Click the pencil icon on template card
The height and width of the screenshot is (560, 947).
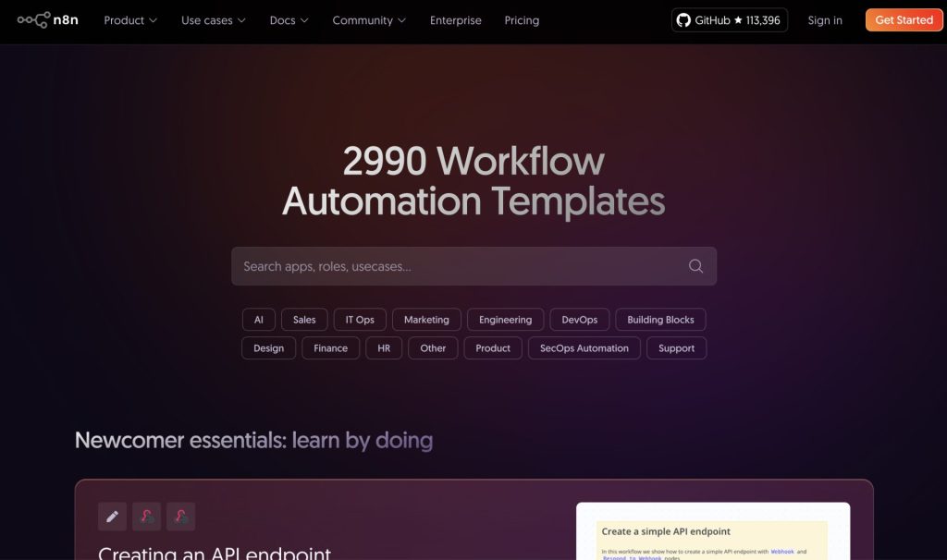click(x=112, y=517)
